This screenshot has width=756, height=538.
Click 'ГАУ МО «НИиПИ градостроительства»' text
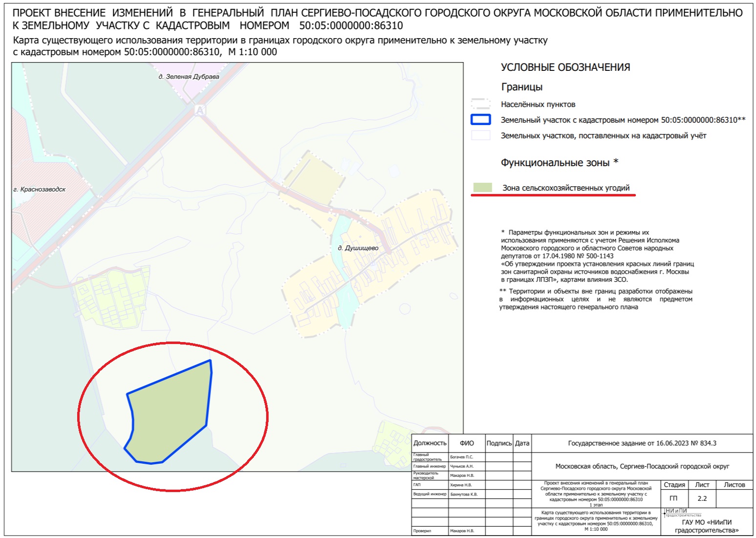(x=707, y=526)
